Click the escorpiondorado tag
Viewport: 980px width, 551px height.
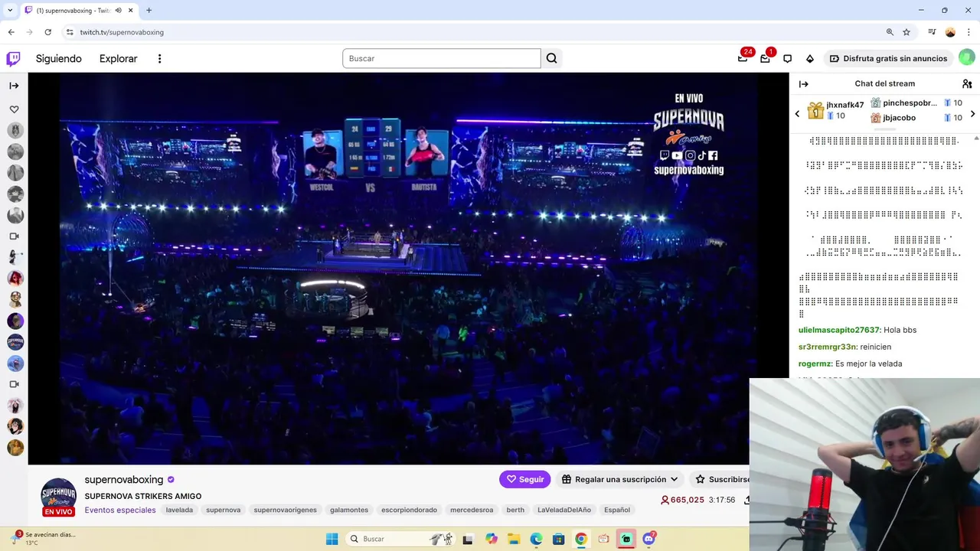[x=409, y=510]
